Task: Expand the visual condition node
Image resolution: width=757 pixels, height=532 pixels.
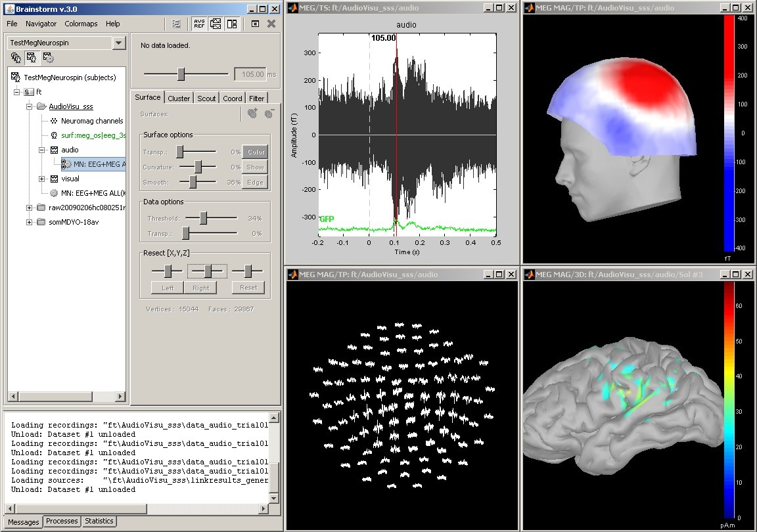Action: pos(42,179)
